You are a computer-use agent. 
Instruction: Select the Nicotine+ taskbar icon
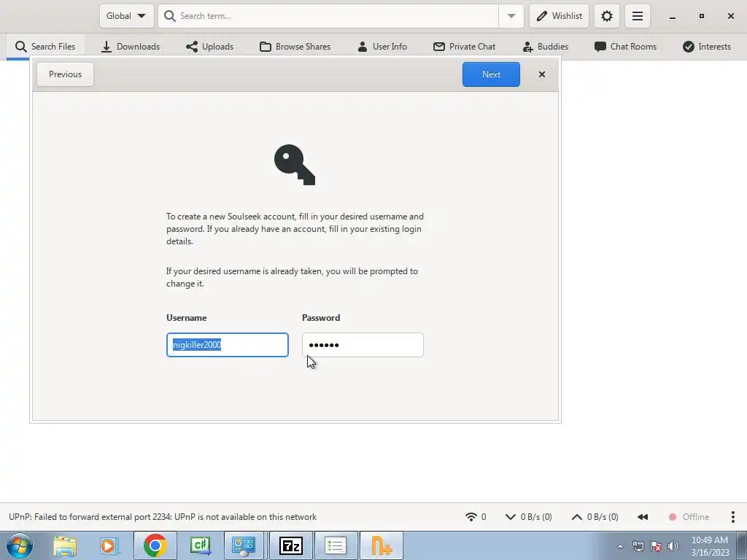(x=381, y=545)
